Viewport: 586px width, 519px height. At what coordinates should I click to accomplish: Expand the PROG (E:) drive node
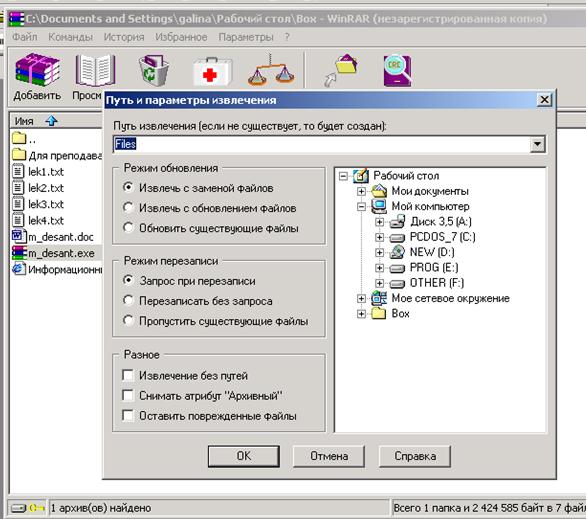pyautogui.click(x=379, y=268)
